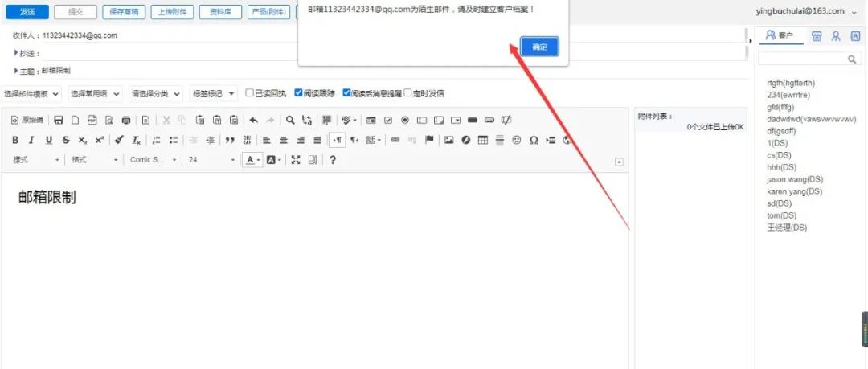
Task: Open the font size 24 dropdown
Action: tap(212, 159)
